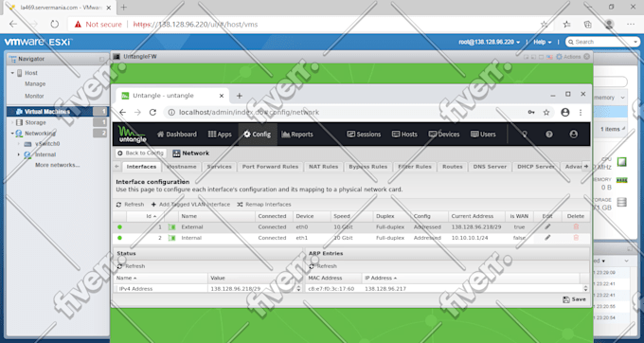
Task: Click the lightbulb suggestions icon
Action: 525,135
